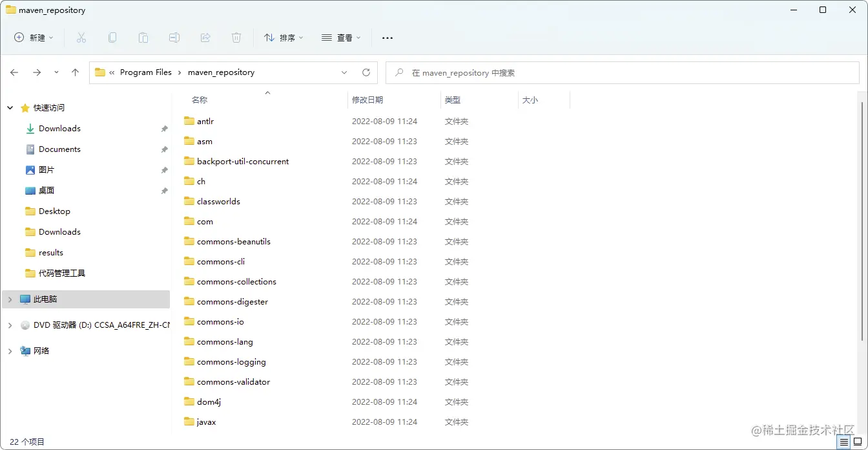Screen dimensions: 868x450
Task: Select the antlr folder icon
Action: [189, 121]
